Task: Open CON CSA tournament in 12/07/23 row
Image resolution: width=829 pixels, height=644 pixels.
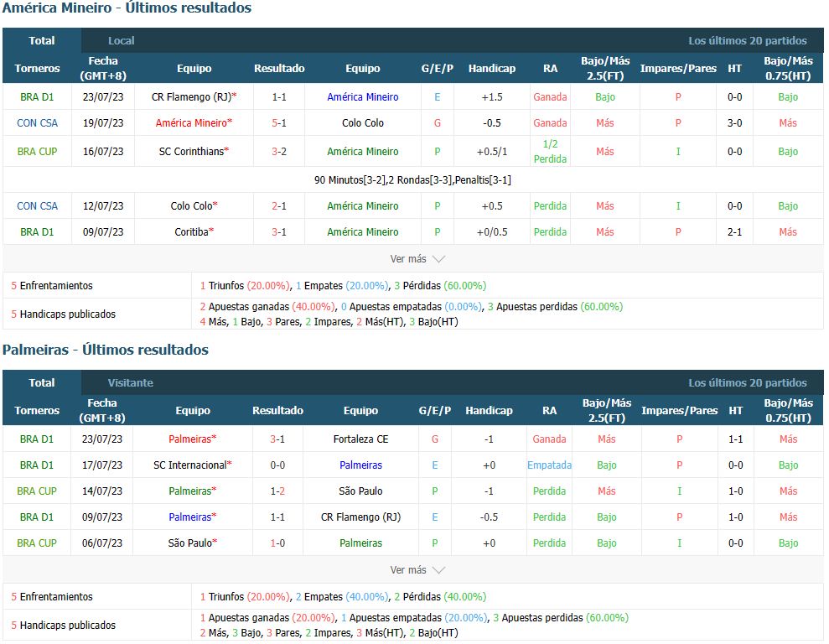Action: pyautogui.click(x=37, y=205)
